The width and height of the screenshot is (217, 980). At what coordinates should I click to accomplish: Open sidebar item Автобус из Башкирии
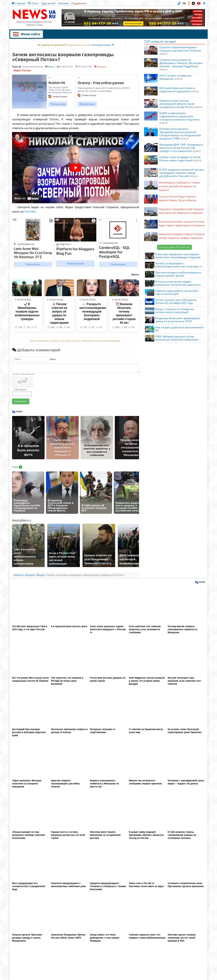[179, 265]
